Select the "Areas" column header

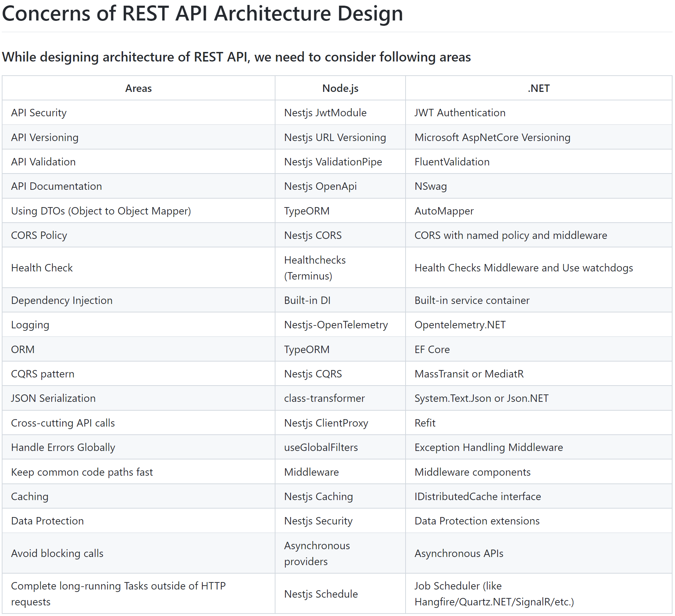coord(138,88)
